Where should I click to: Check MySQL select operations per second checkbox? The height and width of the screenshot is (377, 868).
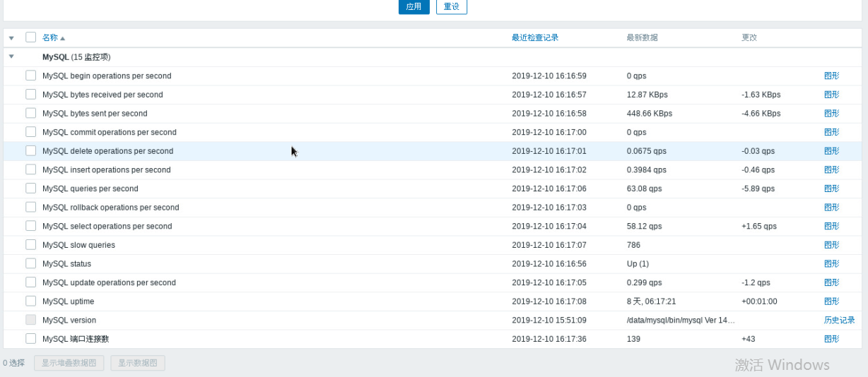30,226
